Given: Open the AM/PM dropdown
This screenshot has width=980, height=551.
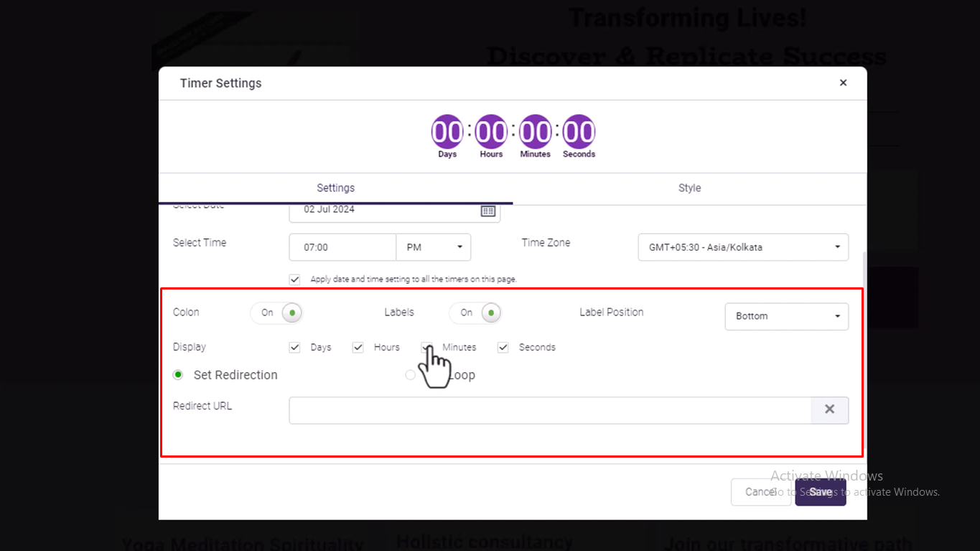Looking at the screenshot, I should (x=434, y=247).
